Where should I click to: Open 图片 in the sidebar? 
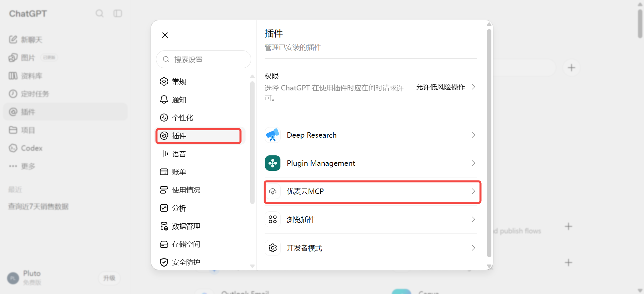pos(65,58)
